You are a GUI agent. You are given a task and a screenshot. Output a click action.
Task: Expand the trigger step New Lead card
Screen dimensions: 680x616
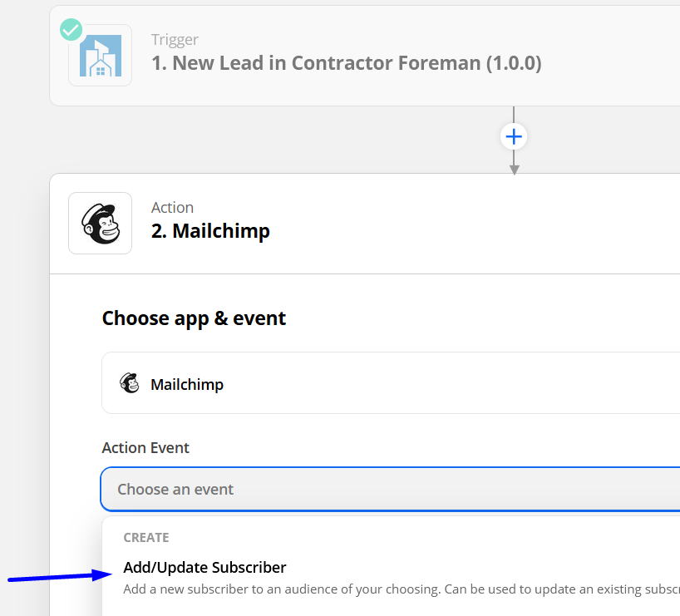click(365, 56)
